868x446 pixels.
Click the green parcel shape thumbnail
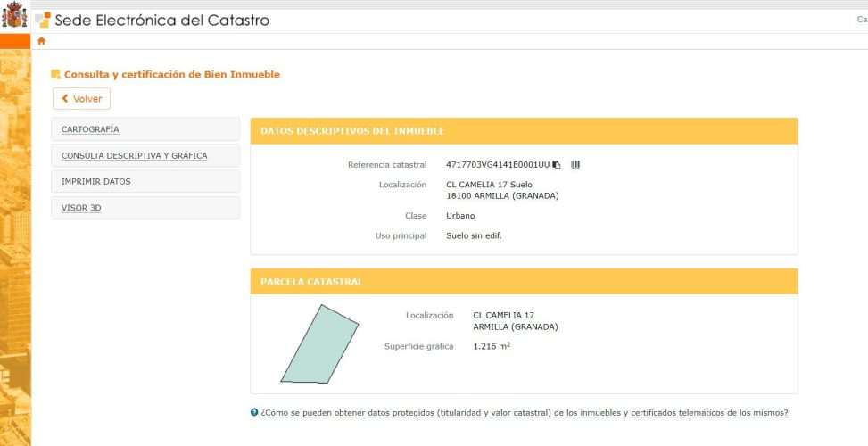(x=319, y=343)
